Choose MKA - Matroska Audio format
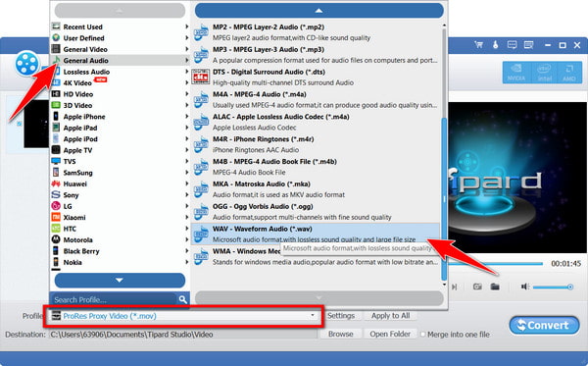588x366 pixels. point(316,189)
